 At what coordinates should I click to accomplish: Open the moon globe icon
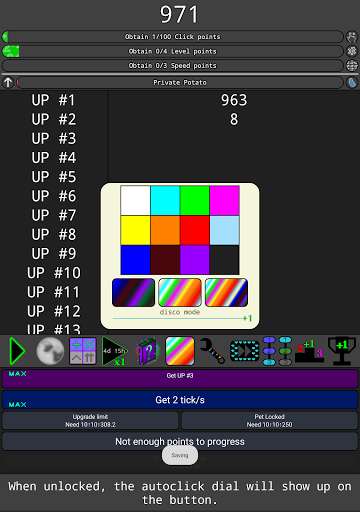50,351
